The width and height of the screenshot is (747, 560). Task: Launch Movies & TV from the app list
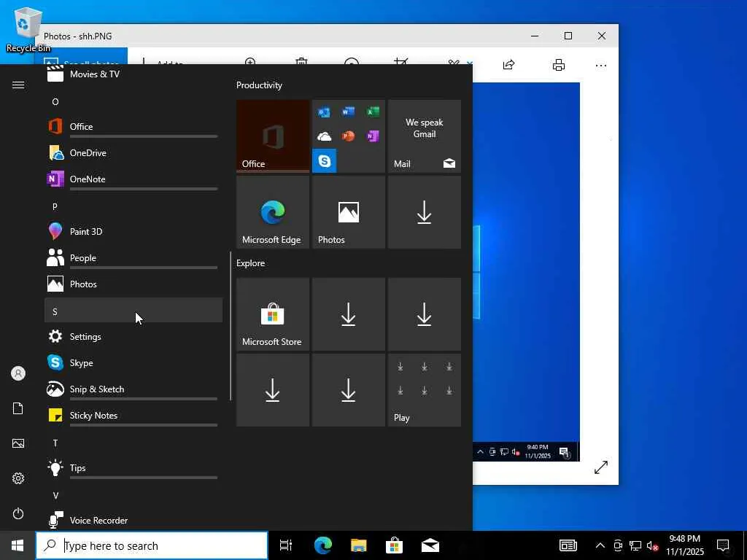coord(133,74)
